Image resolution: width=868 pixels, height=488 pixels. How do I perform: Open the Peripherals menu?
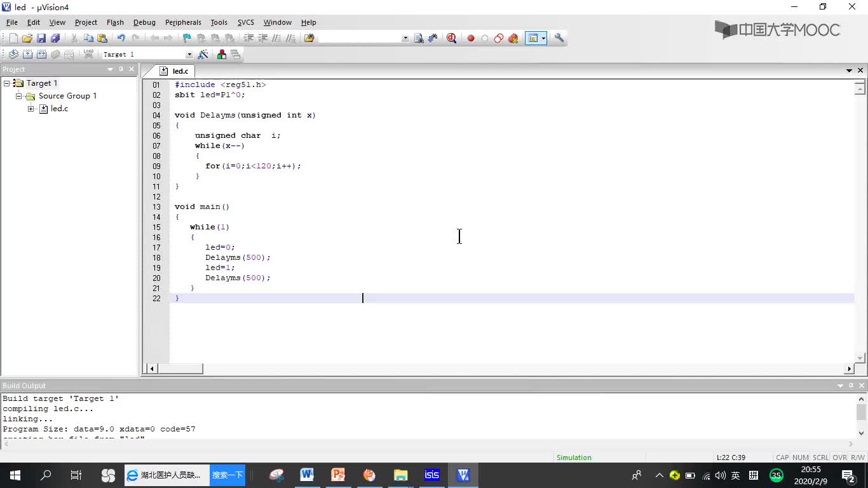pos(183,22)
